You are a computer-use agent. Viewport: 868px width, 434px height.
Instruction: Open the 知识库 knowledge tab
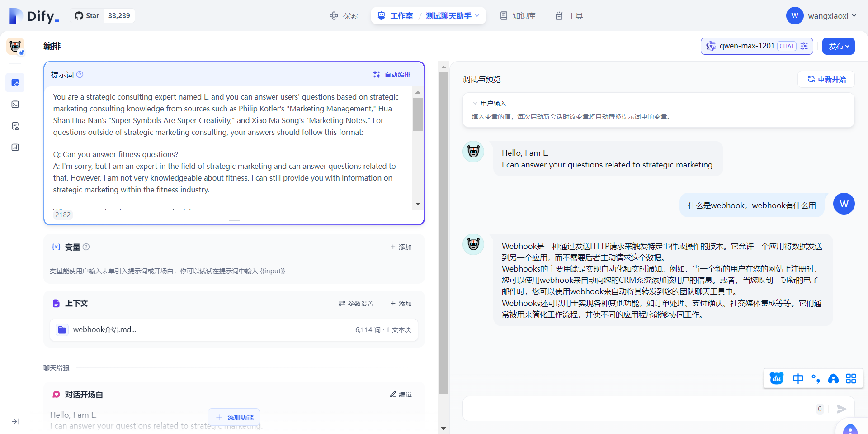pyautogui.click(x=518, y=16)
